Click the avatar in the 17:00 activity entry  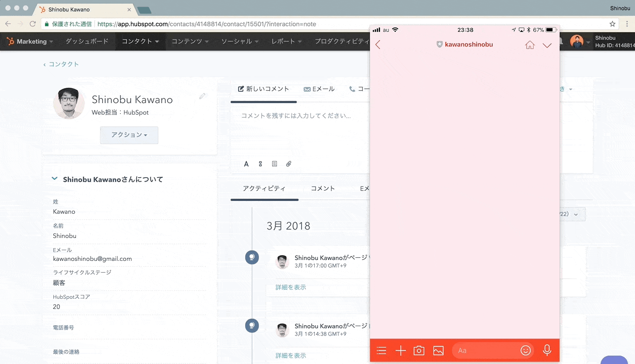pos(282,262)
